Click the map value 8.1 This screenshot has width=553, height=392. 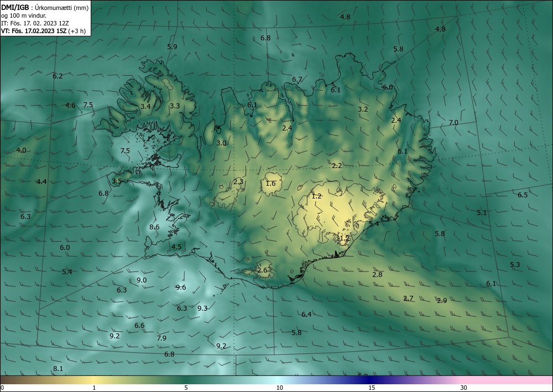click(x=58, y=369)
